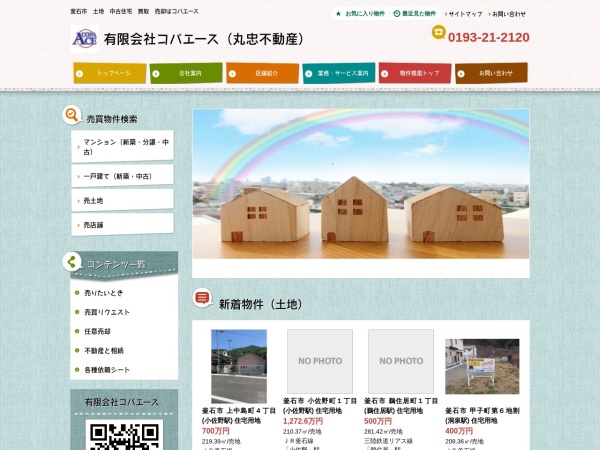Click the magnifier icon next to 売買物件検索

[72, 115]
